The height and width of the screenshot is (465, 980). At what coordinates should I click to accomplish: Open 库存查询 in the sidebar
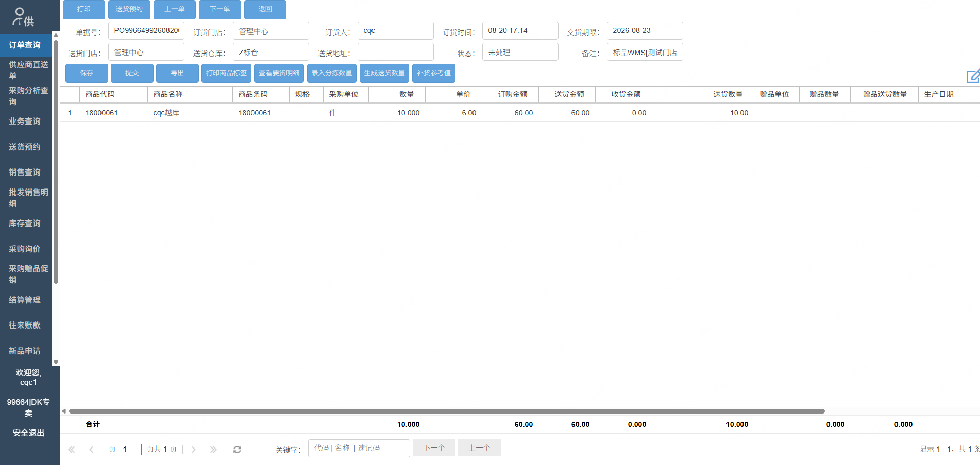(26, 223)
